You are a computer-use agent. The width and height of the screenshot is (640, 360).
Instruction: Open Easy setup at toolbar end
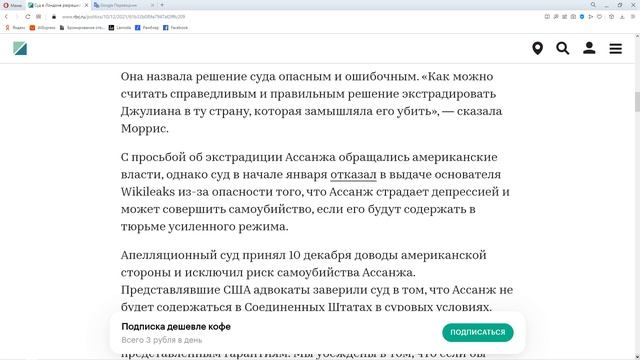pyautogui.click(x=633, y=17)
